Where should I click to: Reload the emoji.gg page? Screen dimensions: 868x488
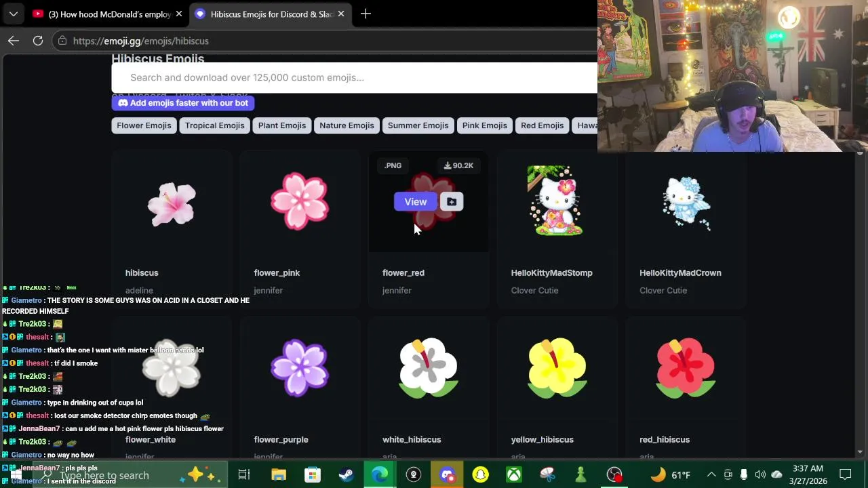pos(38,41)
